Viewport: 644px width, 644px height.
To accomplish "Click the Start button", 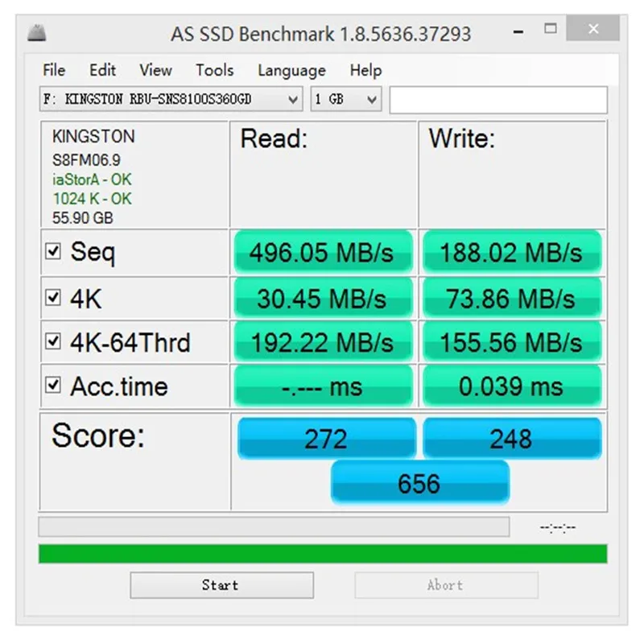I will coord(221,585).
